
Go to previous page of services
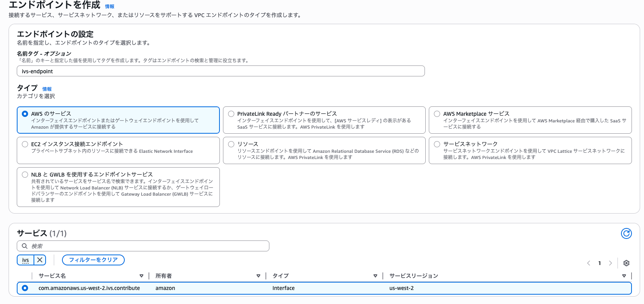(x=589, y=263)
